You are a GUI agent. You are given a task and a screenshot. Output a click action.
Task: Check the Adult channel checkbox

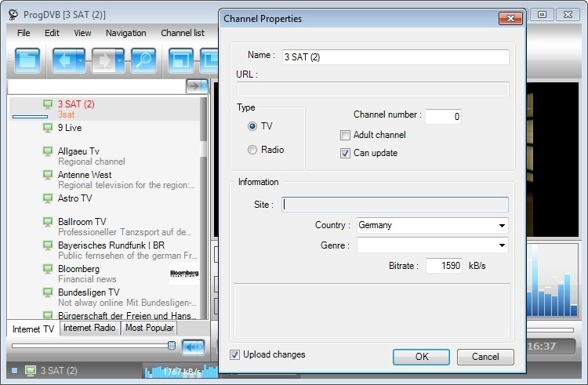[x=345, y=136]
